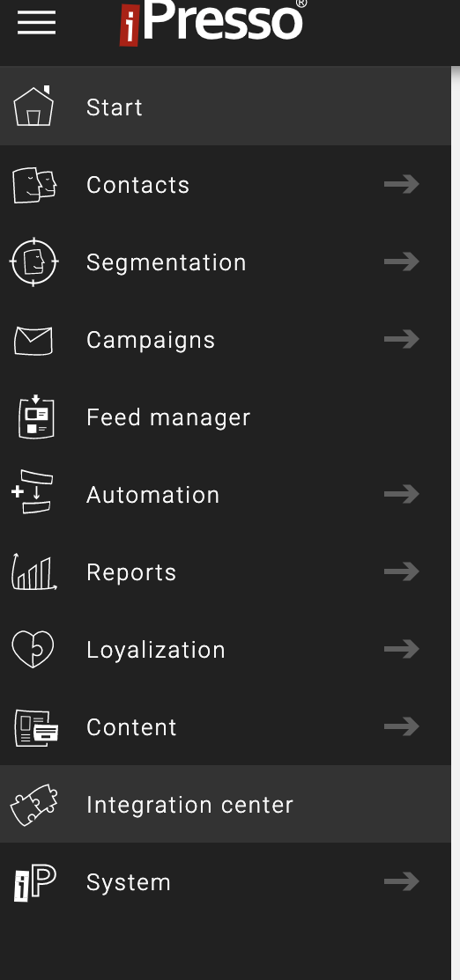Screen dimensions: 460x980
Task: Toggle the hamburger menu icon
Action: tap(36, 23)
